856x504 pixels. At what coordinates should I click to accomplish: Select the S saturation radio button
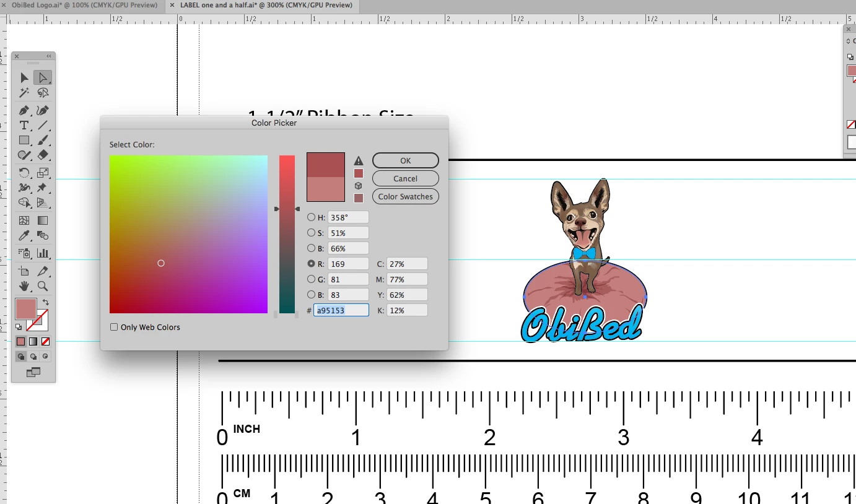[x=312, y=233]
